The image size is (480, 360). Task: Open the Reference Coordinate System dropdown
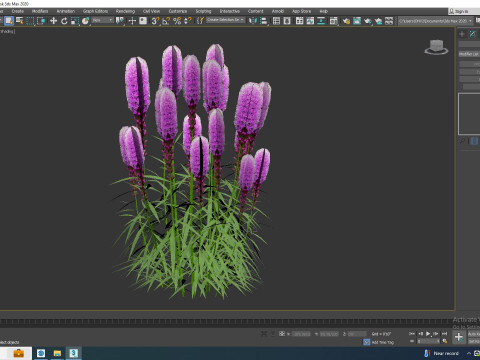pyautogui.click(x=103, y=20)
